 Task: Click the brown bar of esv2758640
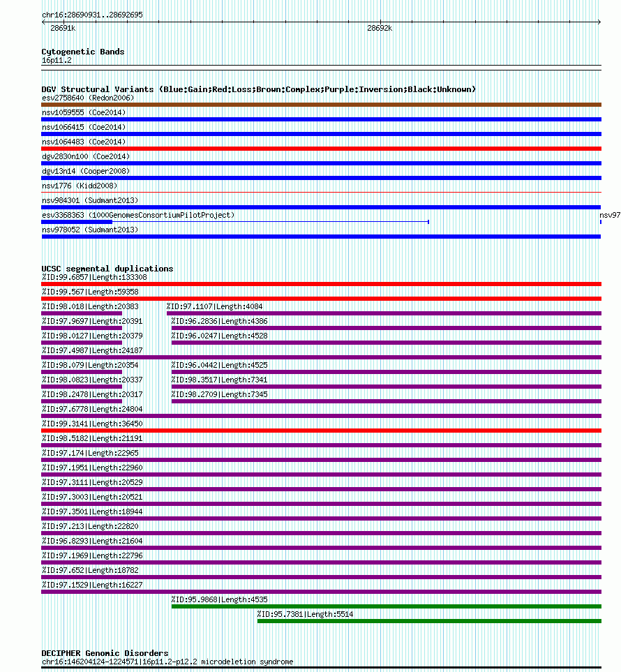pos(322,105)
